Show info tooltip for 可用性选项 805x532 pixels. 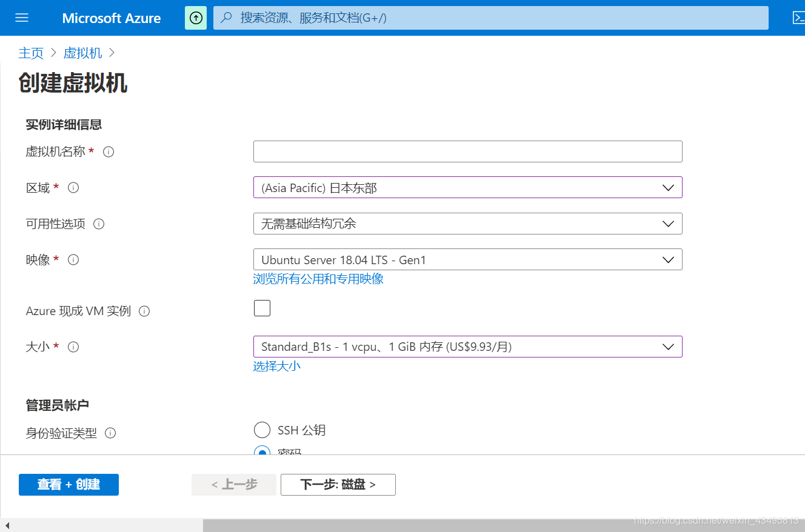pos(99,224)
